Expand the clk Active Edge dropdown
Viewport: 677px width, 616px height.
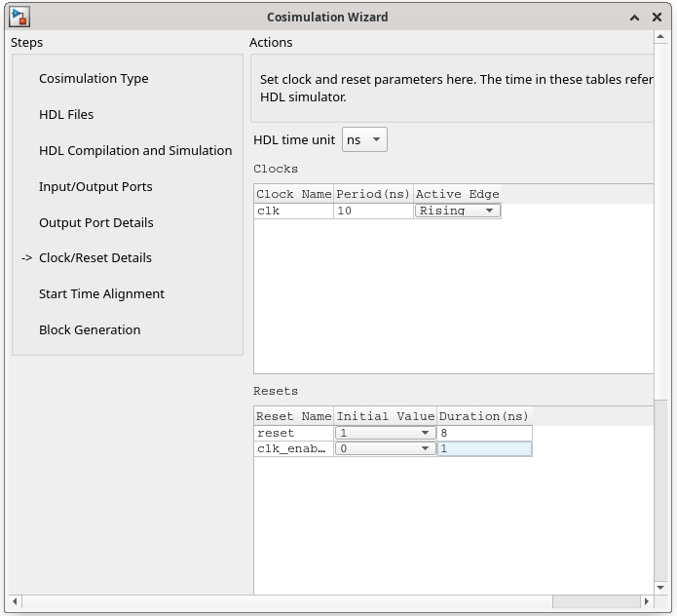(457, 211)
